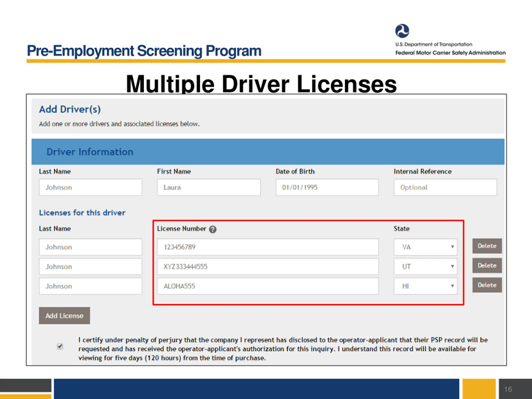Click the 'Internal Reference' field label
The width and height of the screenshot is (532, 399).
pyautogui.click(x=422, y=171)
